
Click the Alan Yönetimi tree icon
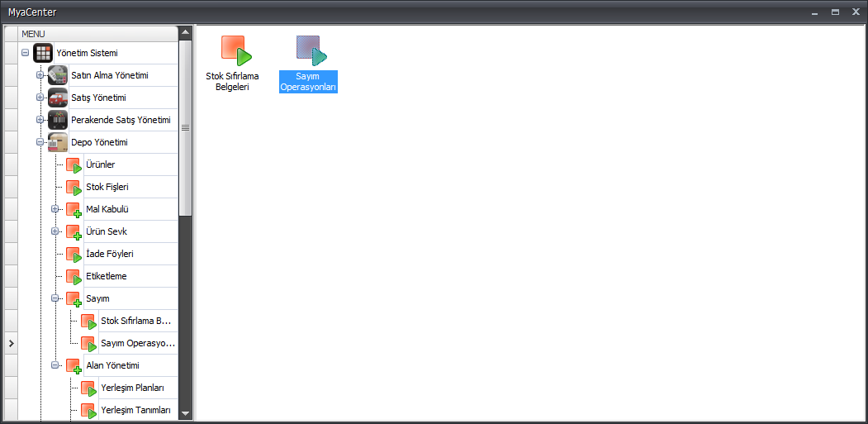tap(74, 366)
